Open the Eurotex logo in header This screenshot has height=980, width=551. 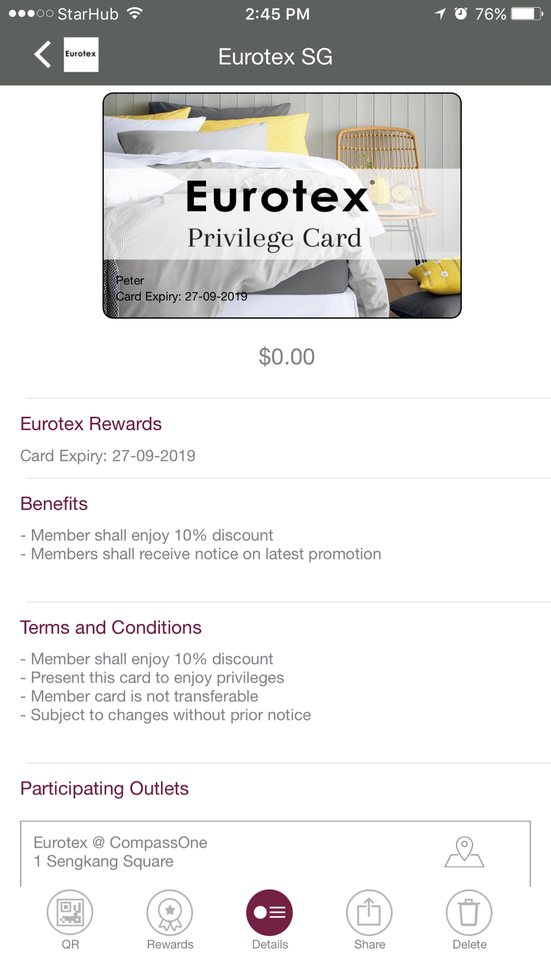(81, 55)
